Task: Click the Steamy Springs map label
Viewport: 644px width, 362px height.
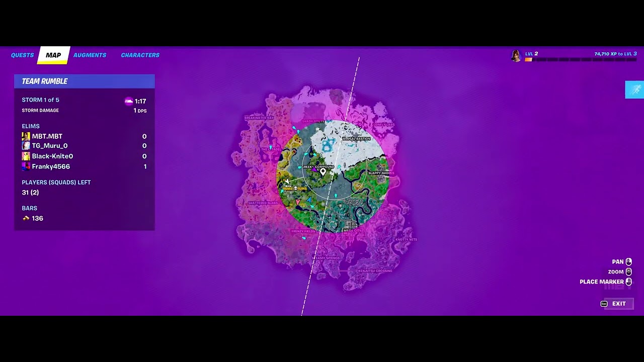Action: (x=326, y=258)
